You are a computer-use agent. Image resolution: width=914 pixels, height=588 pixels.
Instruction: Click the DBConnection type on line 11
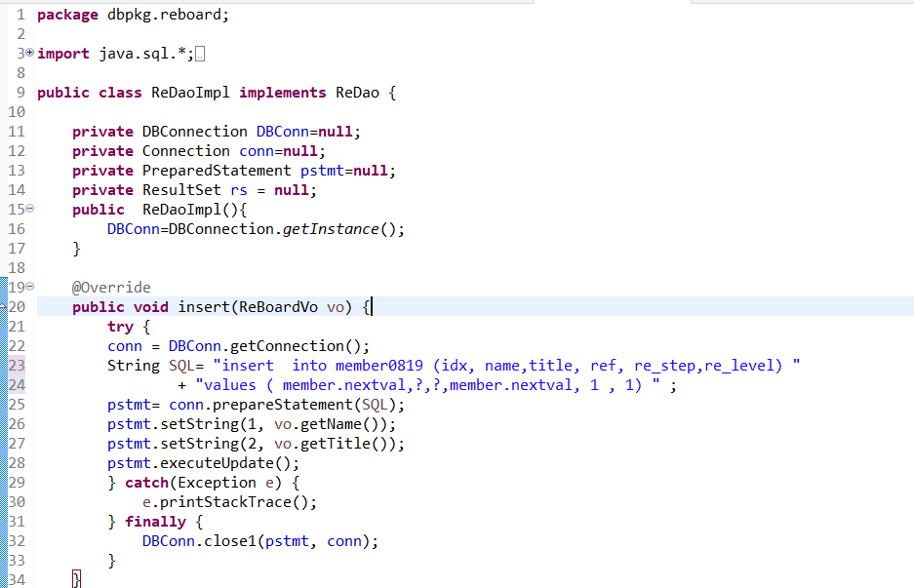pos(195,132)
